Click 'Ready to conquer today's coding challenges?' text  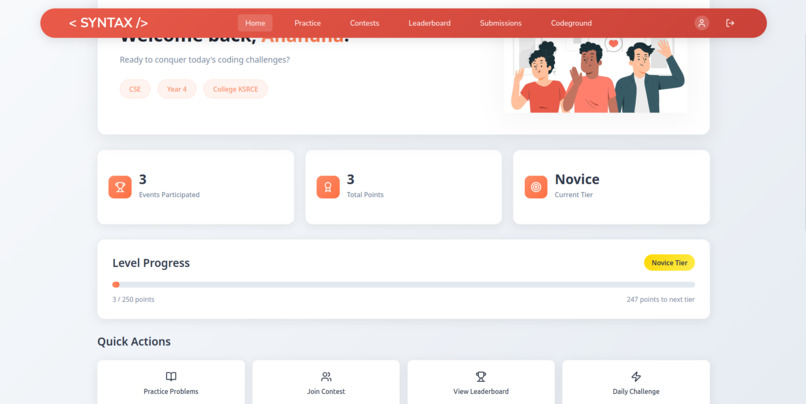coord(205,60)
